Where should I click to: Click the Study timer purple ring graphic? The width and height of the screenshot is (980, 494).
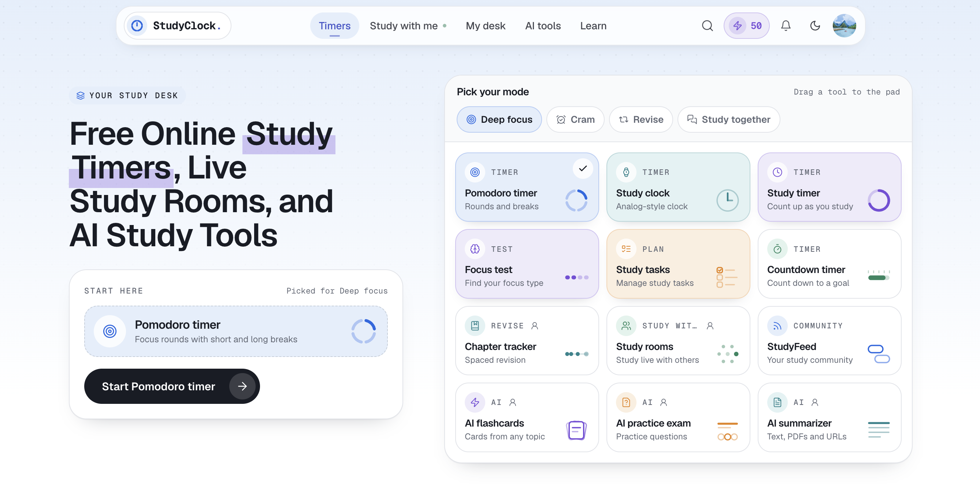click(x=879, y=200)
